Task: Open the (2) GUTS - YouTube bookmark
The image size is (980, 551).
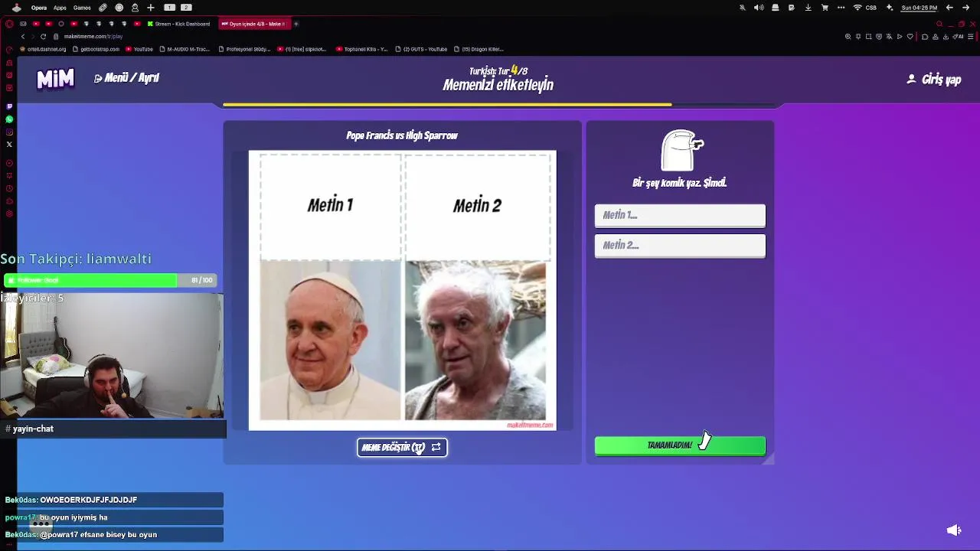Action: [421, 49]
